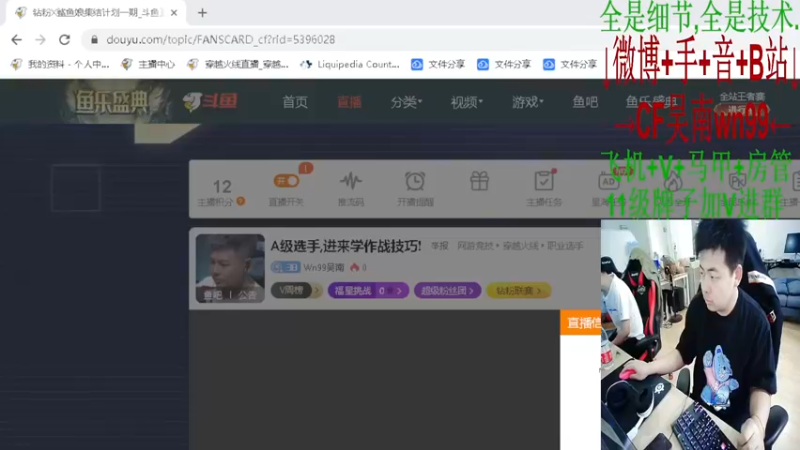Open the 网游竞技 category link

point(475,246)
